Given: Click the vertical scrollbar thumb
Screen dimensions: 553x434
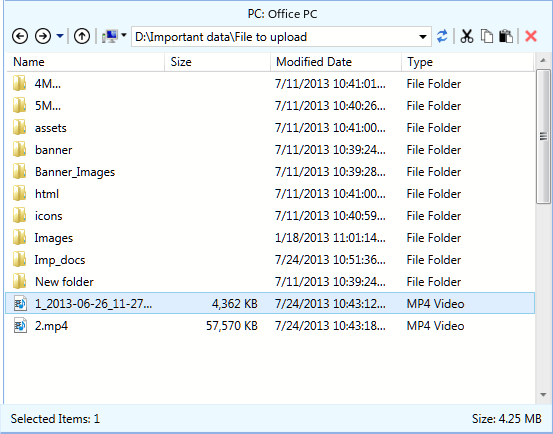Looking at the screenshot, I should click(543, 136).
